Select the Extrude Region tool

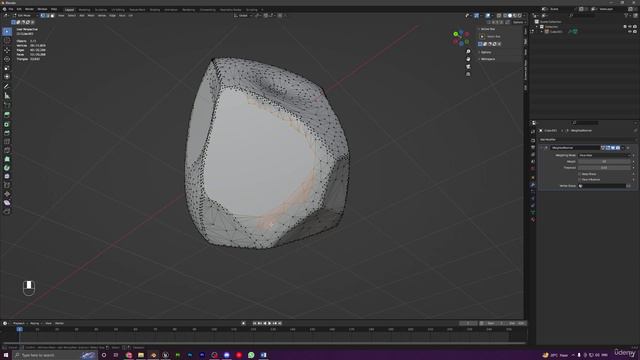(x=7, y=115)
